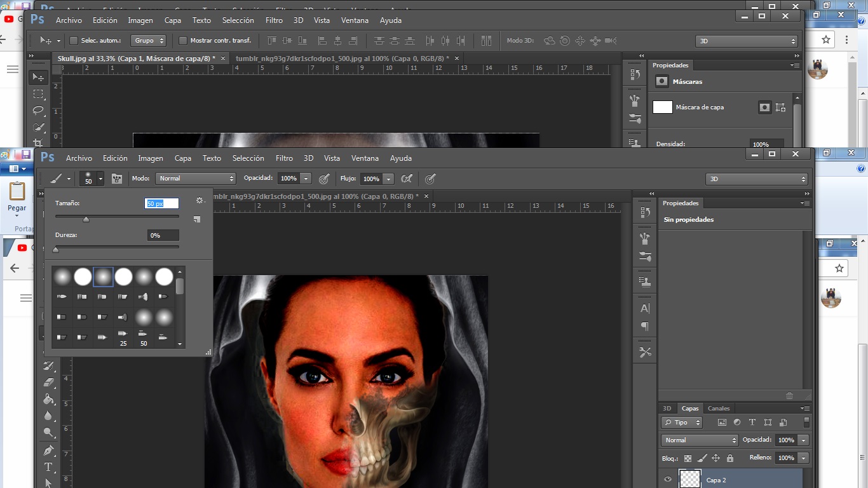Select Paint Bucket tool

(49, 399)
